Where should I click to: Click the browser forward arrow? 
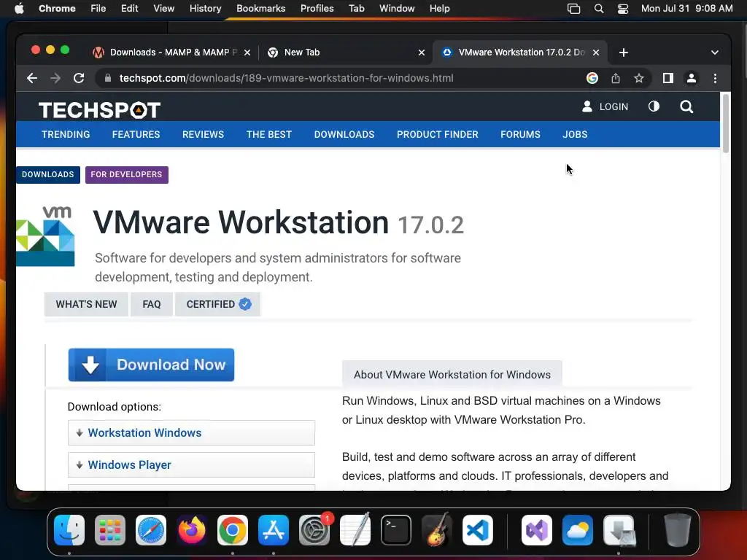tap(55, 78)
